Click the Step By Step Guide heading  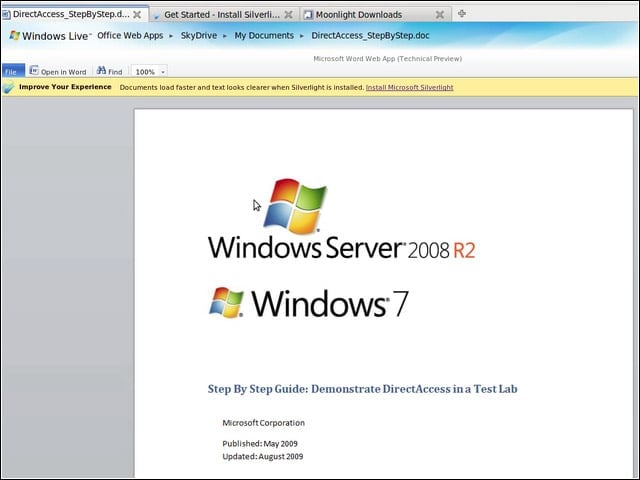[362, 389]
